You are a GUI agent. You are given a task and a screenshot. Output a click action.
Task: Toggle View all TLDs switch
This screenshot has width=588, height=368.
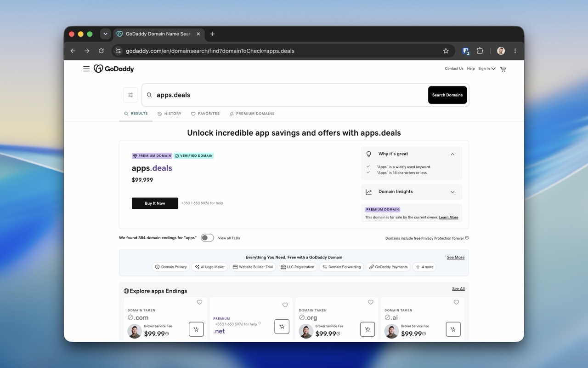point(207,238)
